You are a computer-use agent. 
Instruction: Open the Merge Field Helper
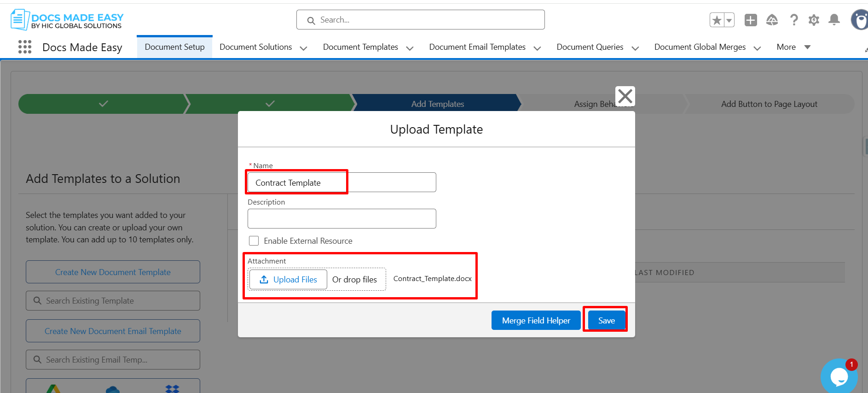[x=536, y=320]
